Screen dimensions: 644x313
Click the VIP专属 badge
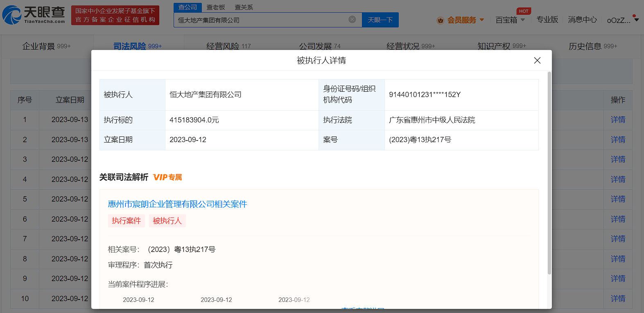point(167,177)
